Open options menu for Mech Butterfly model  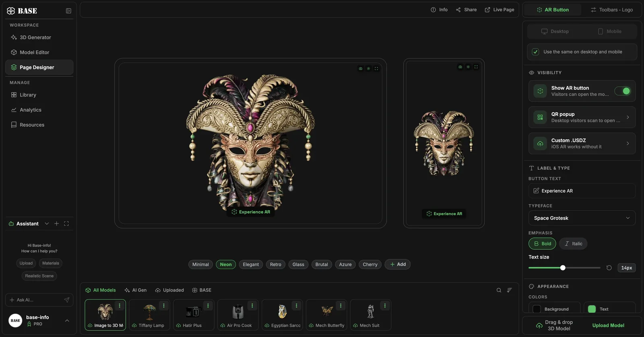tap(341, 306)
